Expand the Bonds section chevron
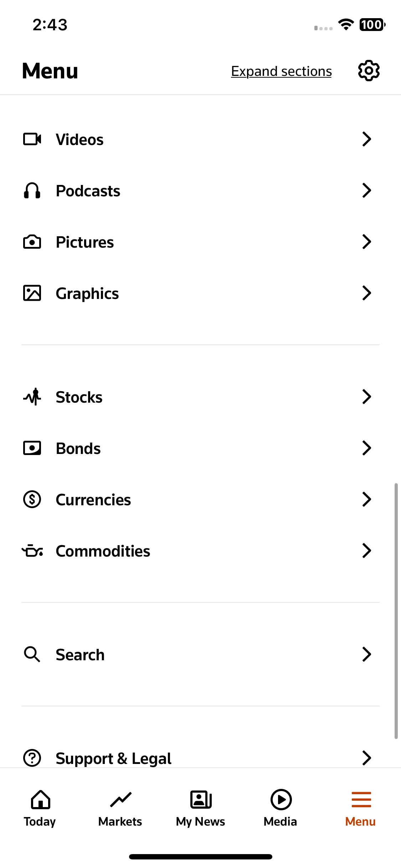 [366, 448]
